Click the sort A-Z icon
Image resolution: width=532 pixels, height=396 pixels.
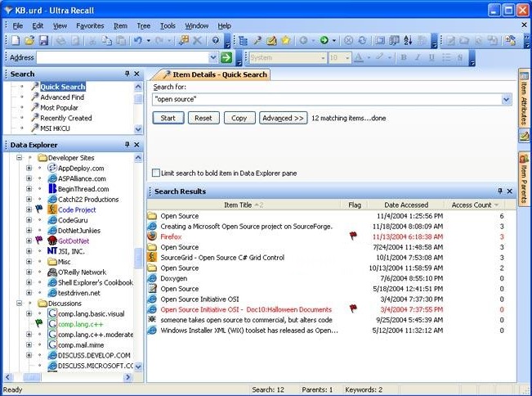(x=408, y=41)
